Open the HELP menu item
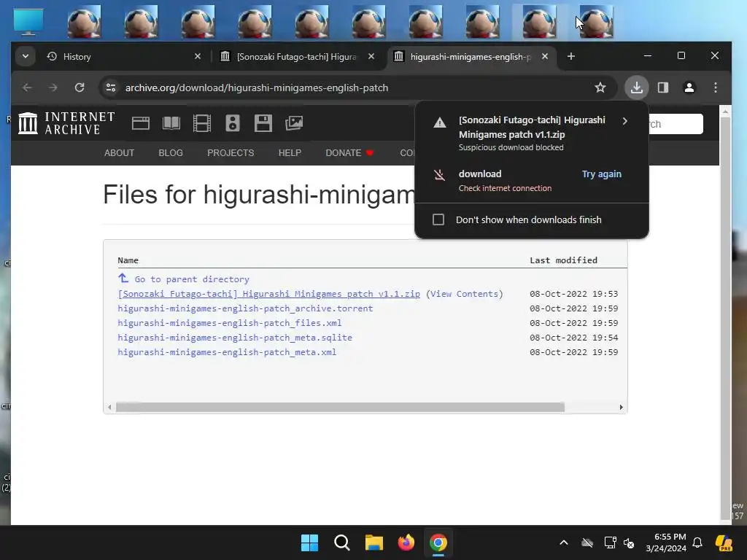The image size is (747, 560). coord(290,153)
